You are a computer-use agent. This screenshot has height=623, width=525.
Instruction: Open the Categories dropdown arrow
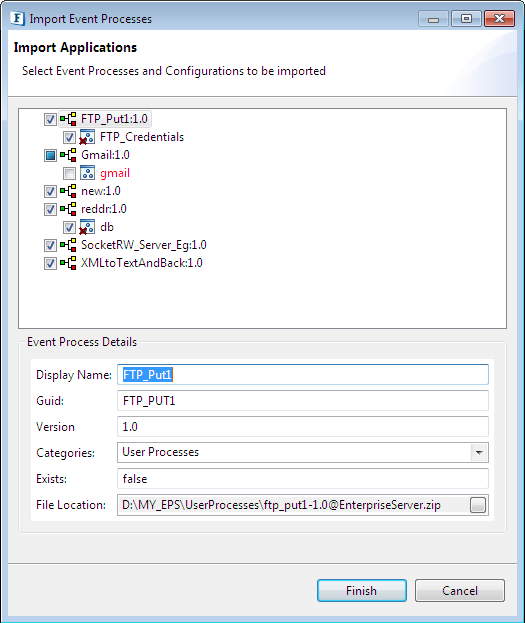[x=479, y=453]
